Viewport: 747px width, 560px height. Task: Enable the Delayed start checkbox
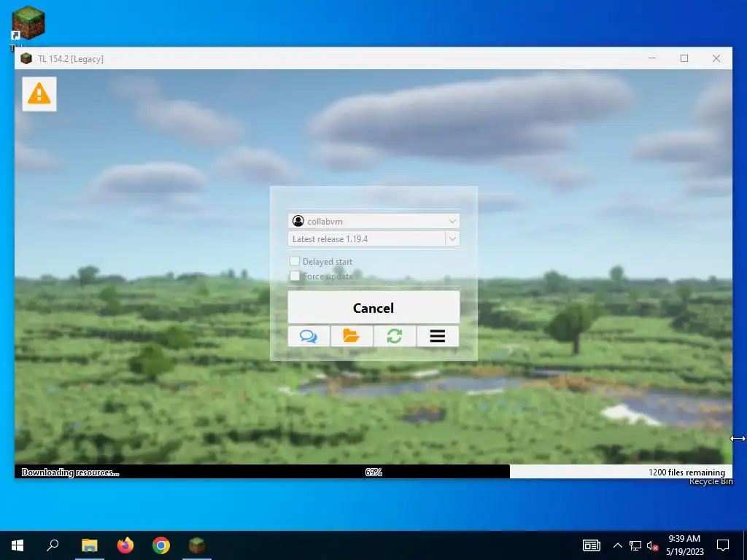click(295, 261)
